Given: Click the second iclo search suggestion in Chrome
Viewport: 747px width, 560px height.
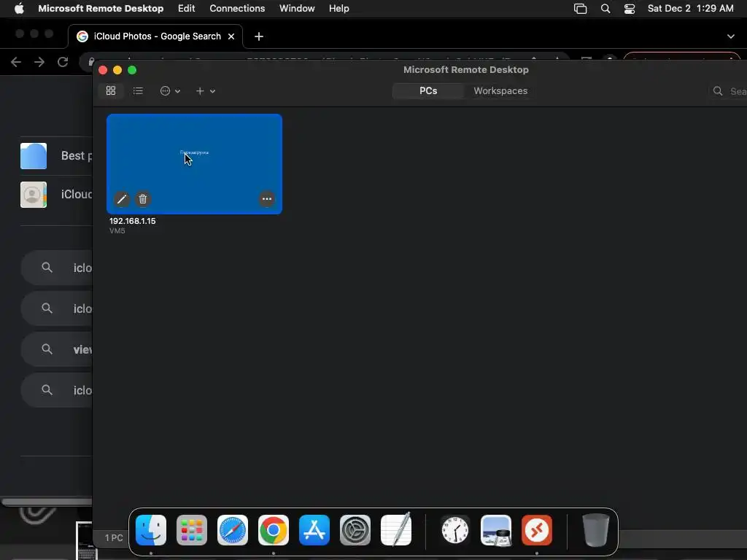Looking at the screenshot, I should click(x=56, y=308).
